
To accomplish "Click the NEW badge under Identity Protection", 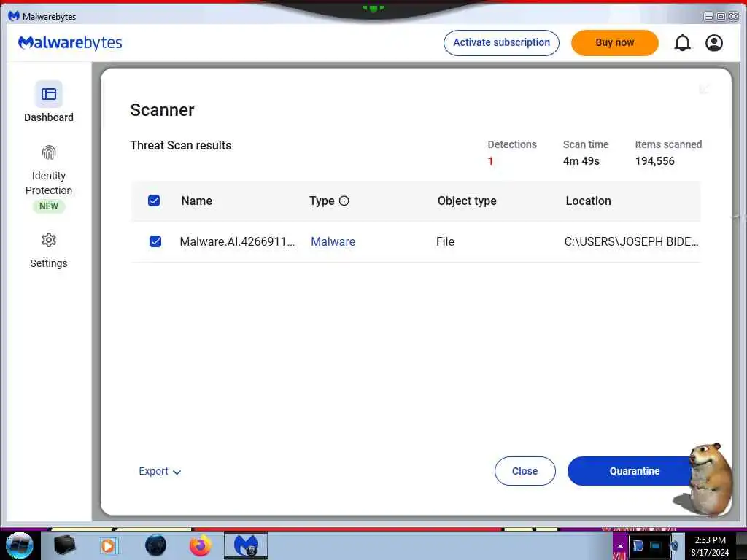I will (x=49, y=206).
